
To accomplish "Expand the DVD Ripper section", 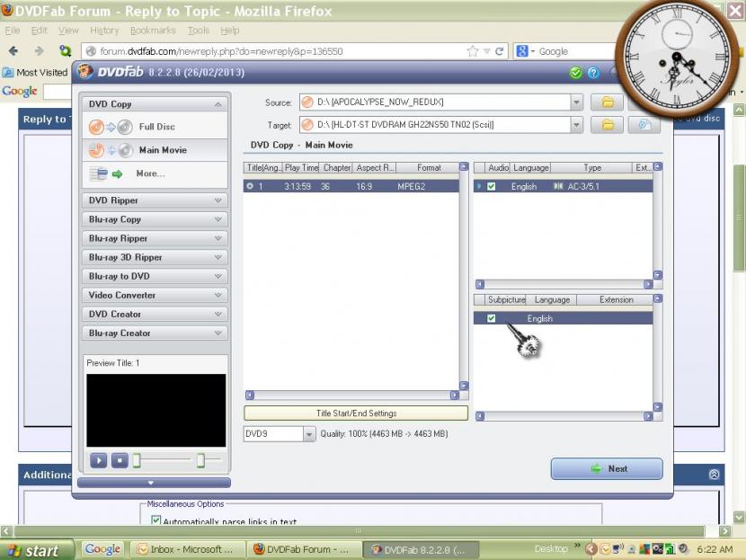I will click(x=155, y=200).
